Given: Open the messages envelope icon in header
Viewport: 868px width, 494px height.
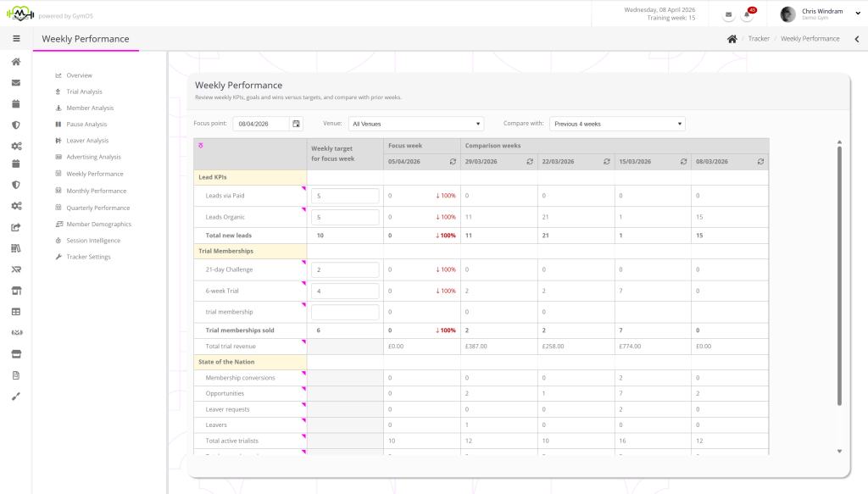Looking at the screenshot, I should point(728,14).
